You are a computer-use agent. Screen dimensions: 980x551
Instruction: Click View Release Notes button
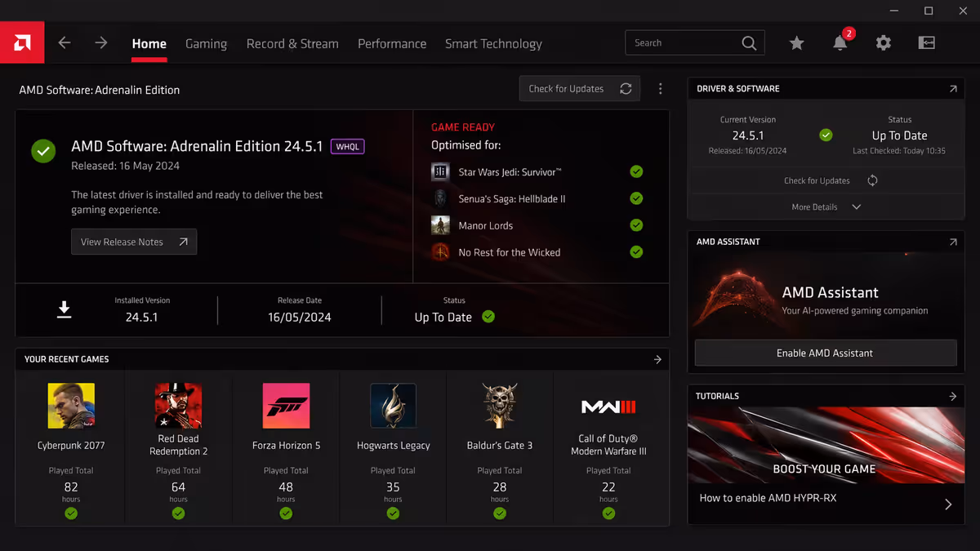coord(134,242)
